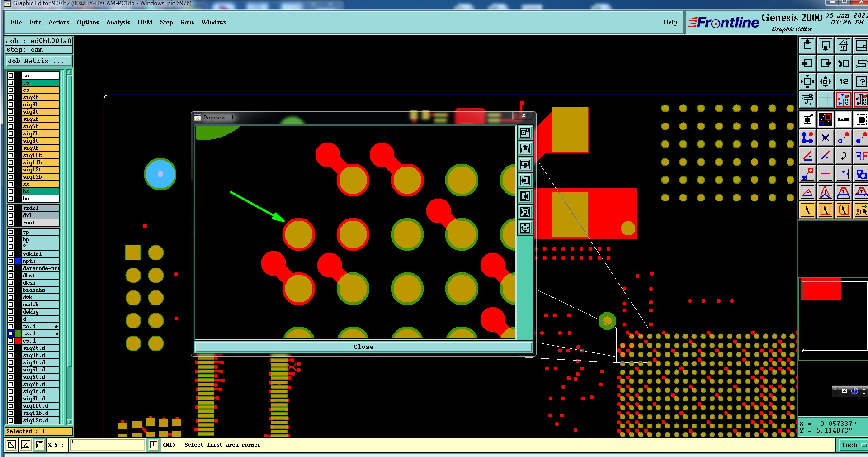Screen dimensions: 868x457
Task: Toggle display checkbox for layer biaozhu
Action: tap(11, 290)
